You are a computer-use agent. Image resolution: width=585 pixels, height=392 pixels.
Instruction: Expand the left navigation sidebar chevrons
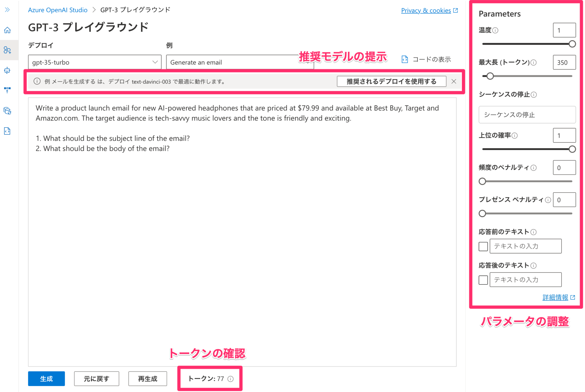click(7, 10)
